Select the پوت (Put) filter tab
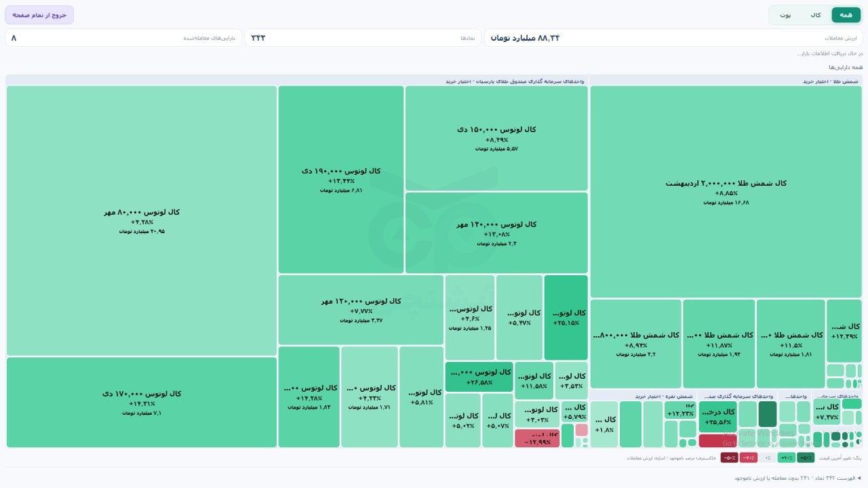This screenshot has width=868, height=488. (x=785, y=15)
